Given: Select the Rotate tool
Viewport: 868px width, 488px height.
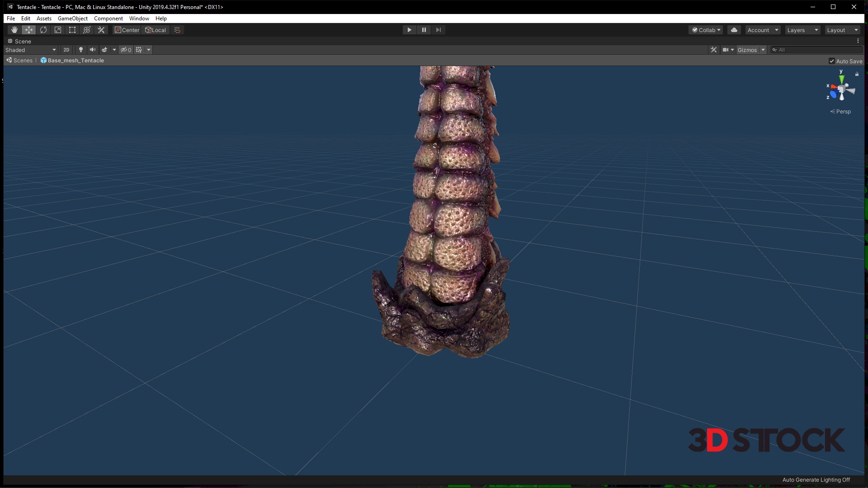Looking at the screenshot, I should tap(43, 30).
